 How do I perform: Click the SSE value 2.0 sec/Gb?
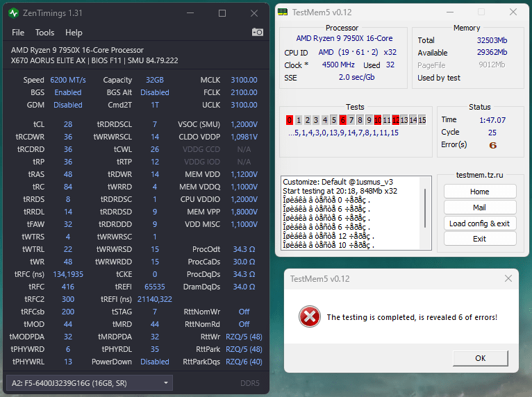click(356, 77)
